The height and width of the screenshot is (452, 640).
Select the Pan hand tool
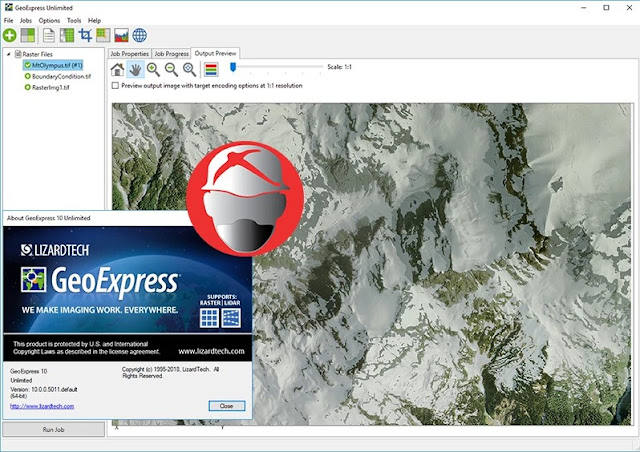tap(136, 70)
